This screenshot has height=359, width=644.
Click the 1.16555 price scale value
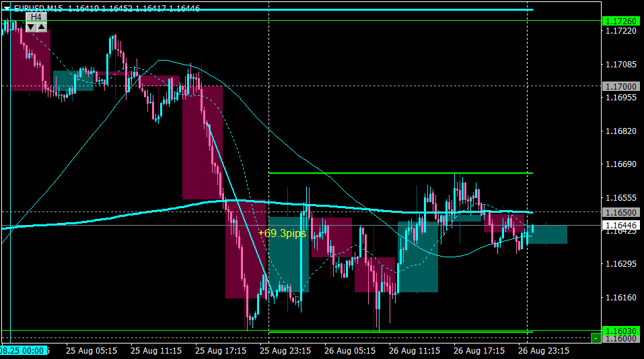(x=621, y=197)
